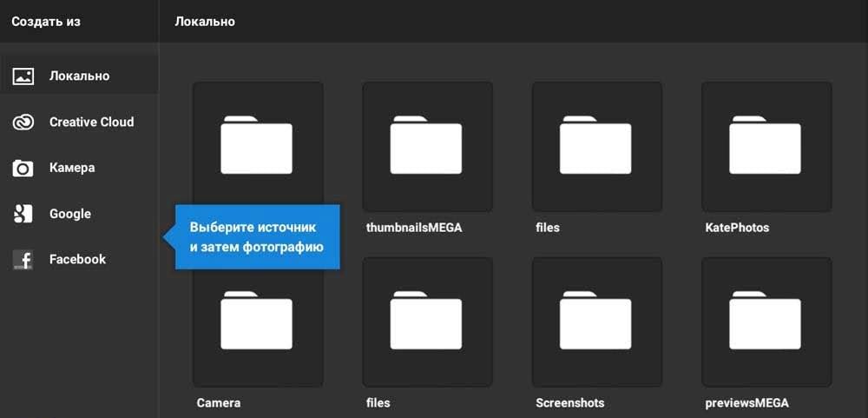Screen dimensions: 868x418
Task: Open the thumbnailsMEGA folder
Action: (x=427, y=147)
